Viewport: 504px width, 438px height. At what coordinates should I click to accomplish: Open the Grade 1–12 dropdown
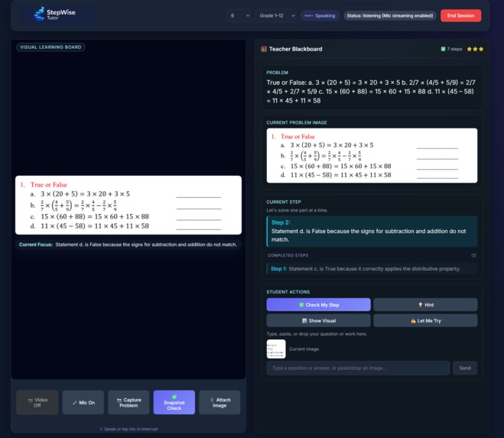(x=277, y=15)
